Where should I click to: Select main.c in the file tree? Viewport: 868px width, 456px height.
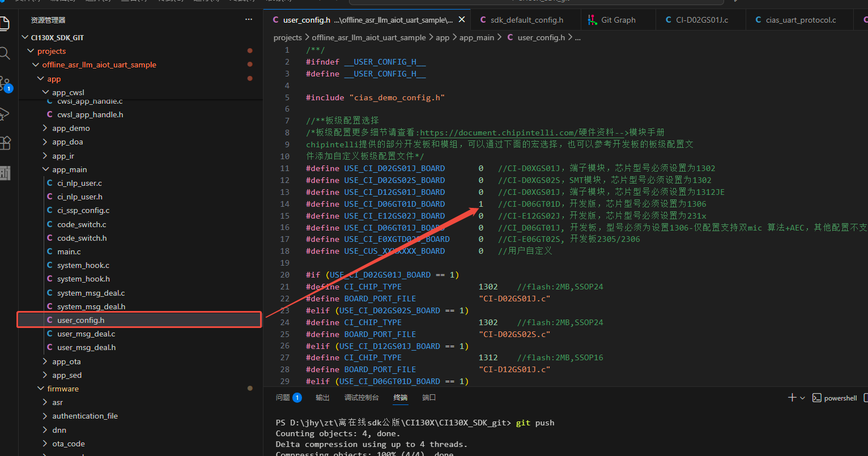pos(69,252)
